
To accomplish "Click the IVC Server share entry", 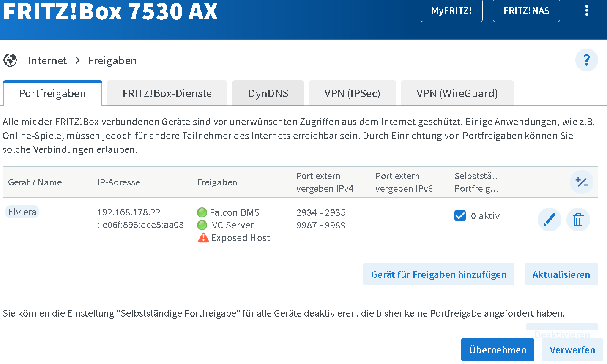I will 232,225.
